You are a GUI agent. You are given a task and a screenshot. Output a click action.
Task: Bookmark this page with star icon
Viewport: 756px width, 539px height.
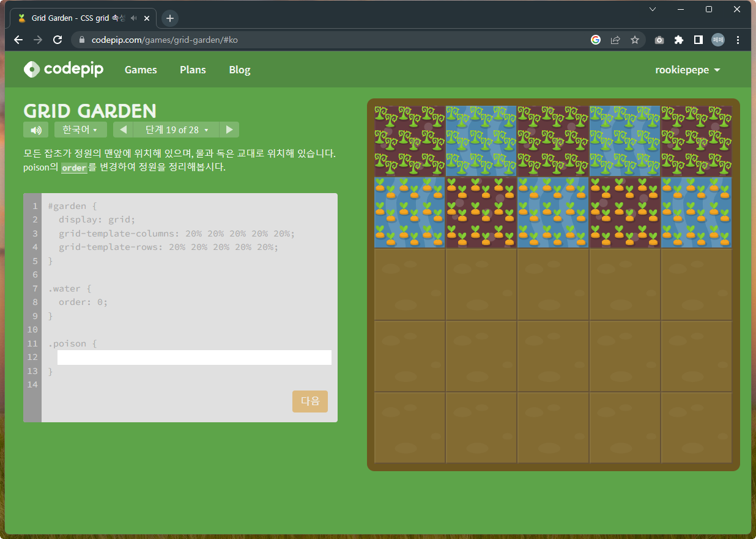(x=635, y=40)
